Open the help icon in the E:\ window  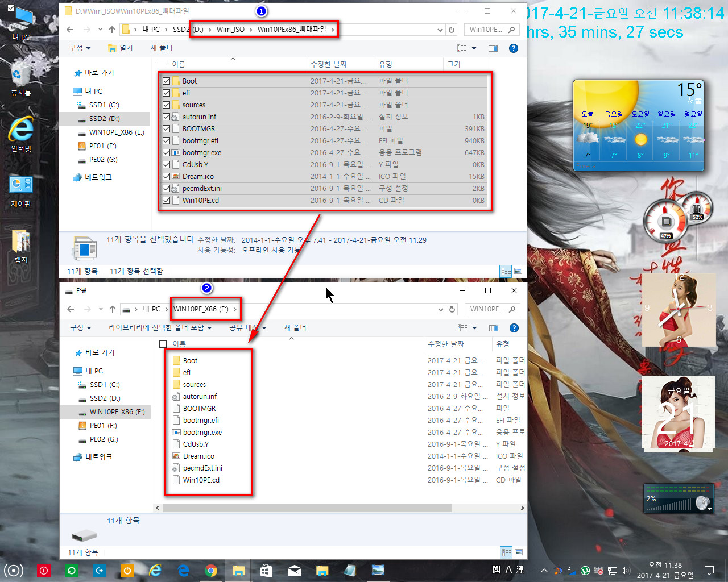click(514, 328)
